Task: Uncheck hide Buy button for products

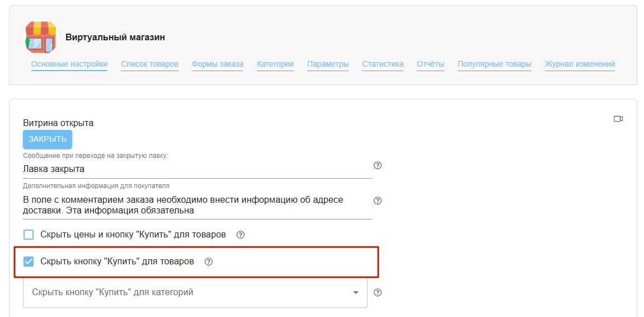Action: pyautogui.click(x=29, y=262)
